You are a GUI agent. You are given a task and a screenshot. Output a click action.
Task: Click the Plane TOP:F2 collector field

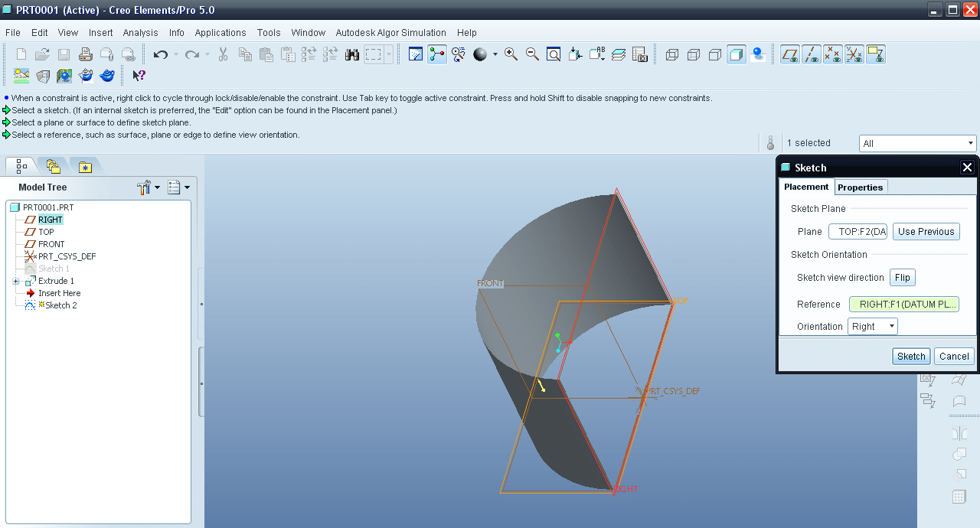pos(857,232)
